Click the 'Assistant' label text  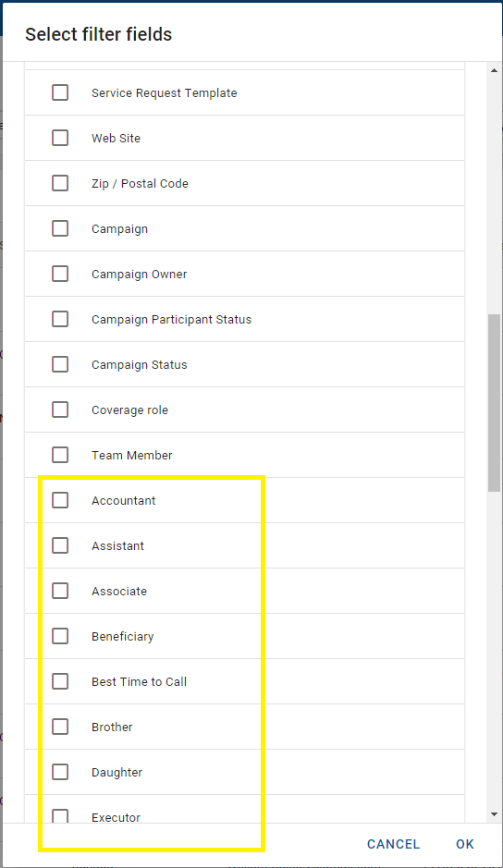pos(117,546)
